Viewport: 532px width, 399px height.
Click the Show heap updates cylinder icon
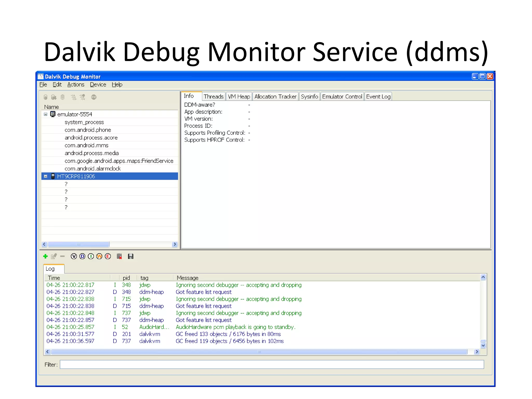tap(45, 97)
